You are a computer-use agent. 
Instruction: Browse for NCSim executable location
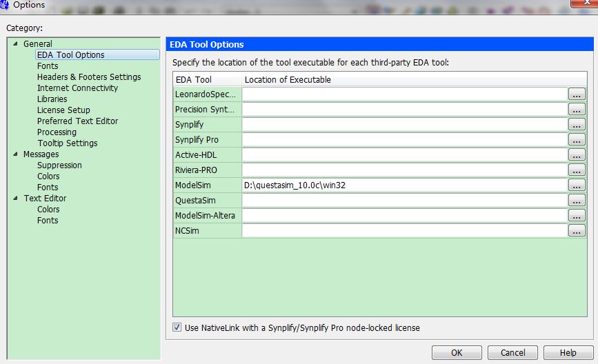pos(577,231)
